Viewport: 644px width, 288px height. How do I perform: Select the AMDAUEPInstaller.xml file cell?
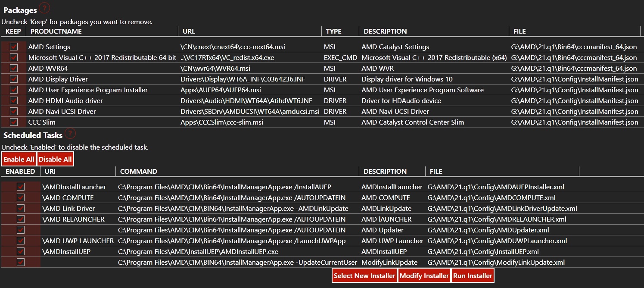[496, 187]
